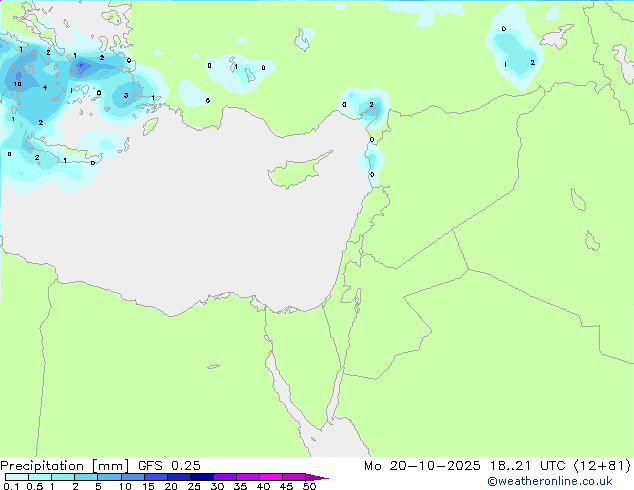
Task: Open the weatheronline.co.uk copyright link
Action: [x=550, y=481]
